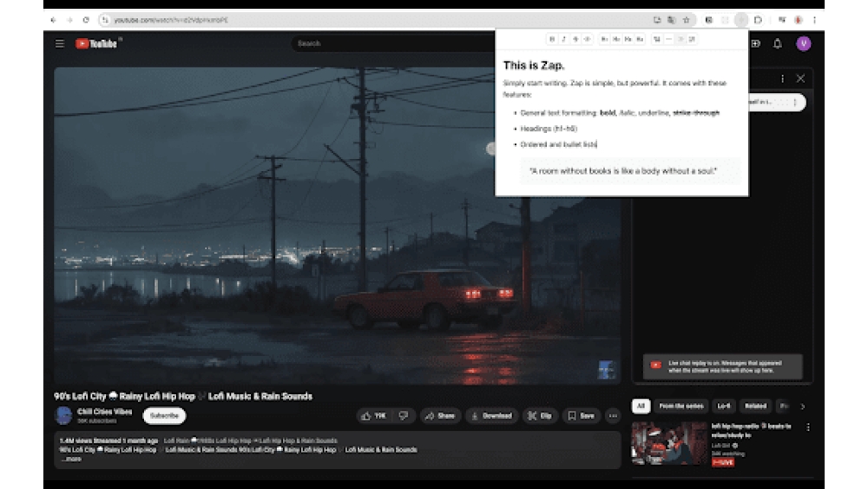The width and height of the screenshot is (868, 489).
Task: Click 'Headings (h1-h6)' bullet item
Action: [x=549, y=129]
